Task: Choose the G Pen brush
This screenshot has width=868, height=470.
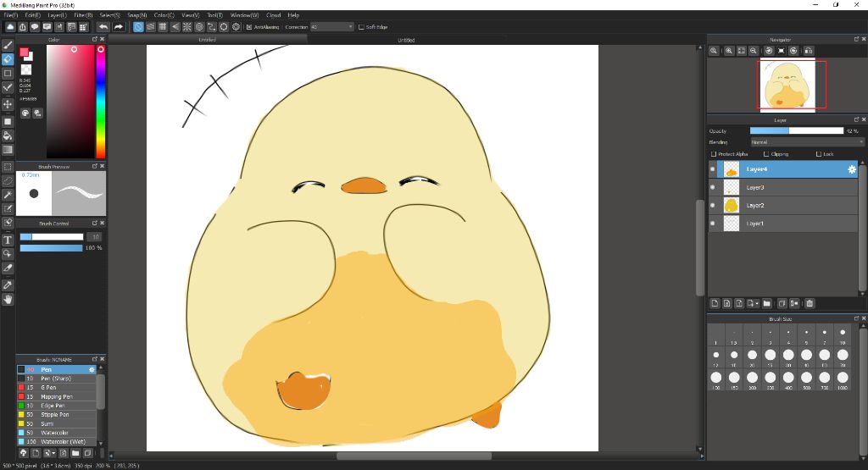Action: coord(57,388)
